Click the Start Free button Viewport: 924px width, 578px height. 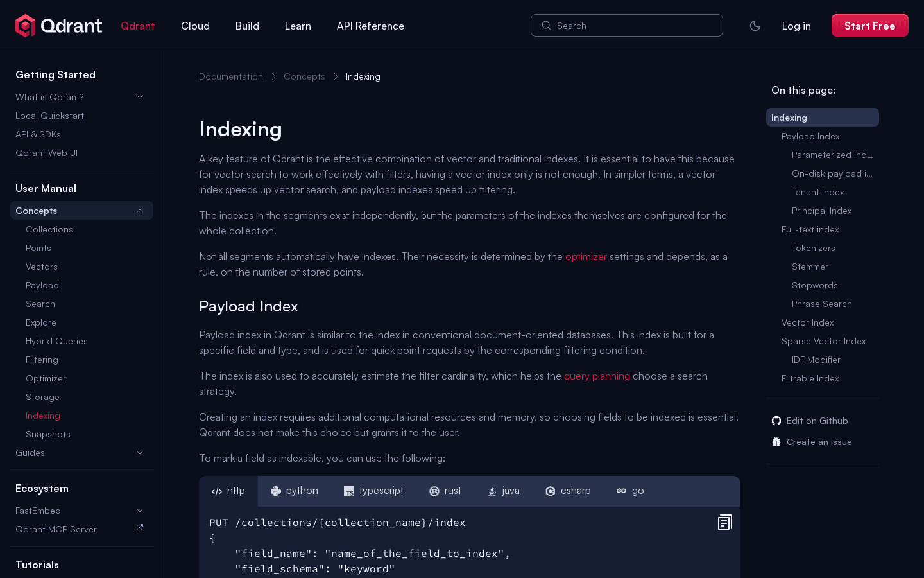(870, 26)
